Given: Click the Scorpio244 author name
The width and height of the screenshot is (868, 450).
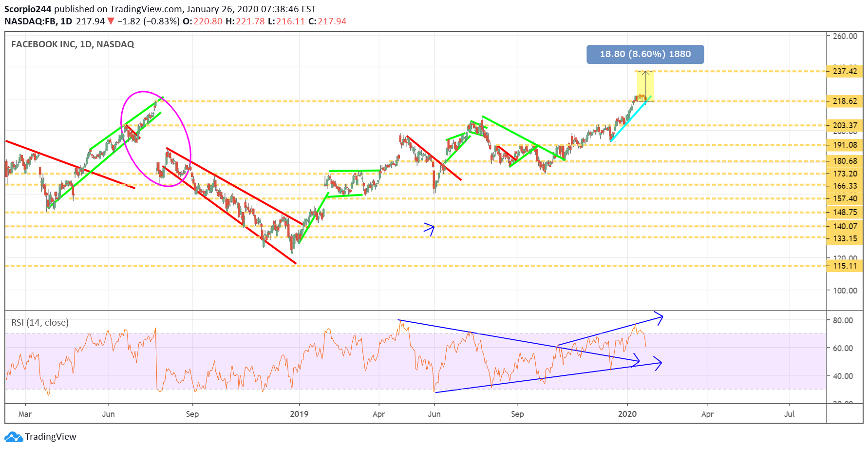Looking at the screenshot, I should click(28, 9).
